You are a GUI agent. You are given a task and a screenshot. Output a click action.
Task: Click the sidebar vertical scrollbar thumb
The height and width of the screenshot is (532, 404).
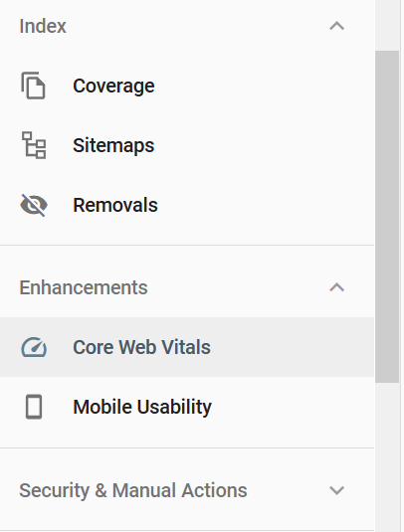[x=387, y=217]
